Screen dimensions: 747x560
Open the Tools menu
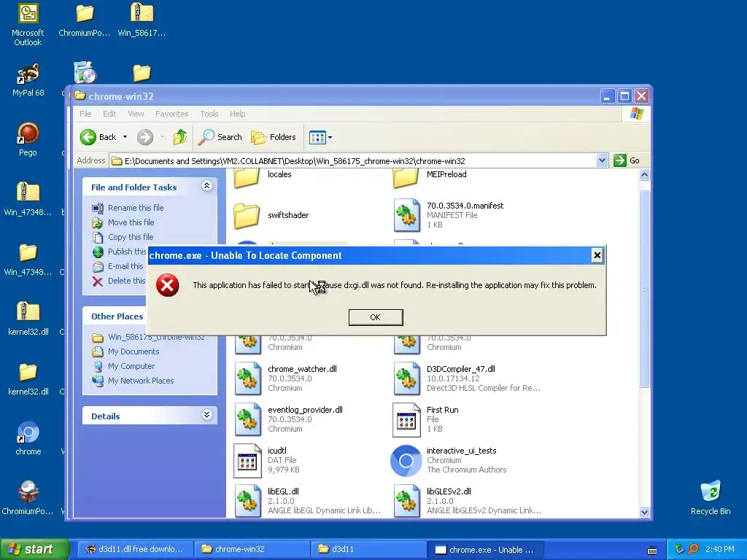[x=209, y=114]
